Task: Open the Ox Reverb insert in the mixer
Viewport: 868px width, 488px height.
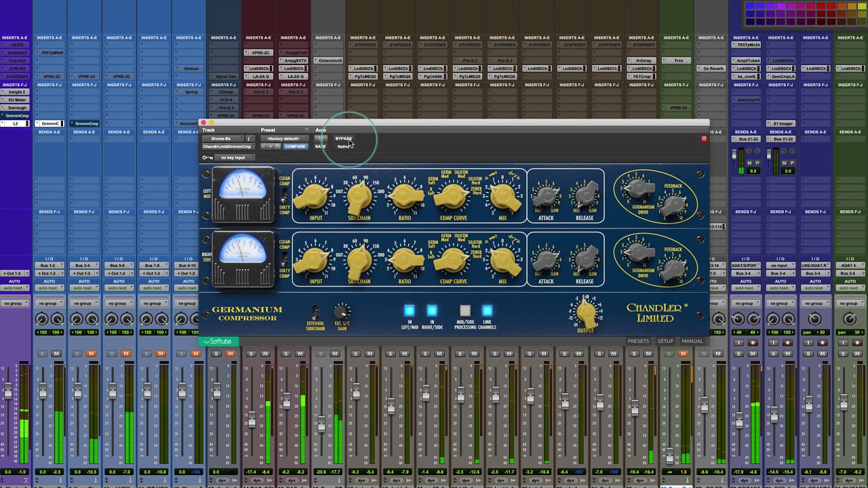Action: (x=711, y=68)
